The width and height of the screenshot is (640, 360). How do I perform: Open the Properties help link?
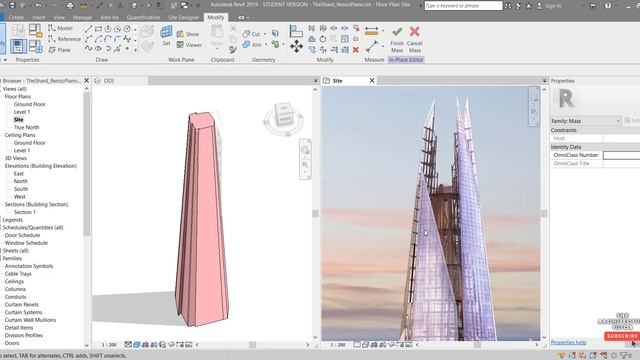(x=569, y=342)
